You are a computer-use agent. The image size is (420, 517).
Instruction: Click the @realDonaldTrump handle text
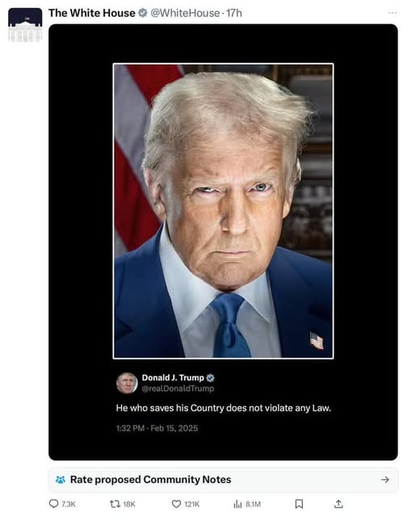178,389
